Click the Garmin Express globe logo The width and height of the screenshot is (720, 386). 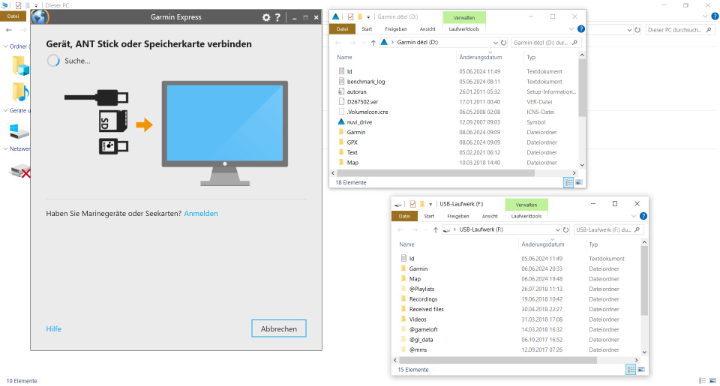pyautogui.click(x=40, y=17)
